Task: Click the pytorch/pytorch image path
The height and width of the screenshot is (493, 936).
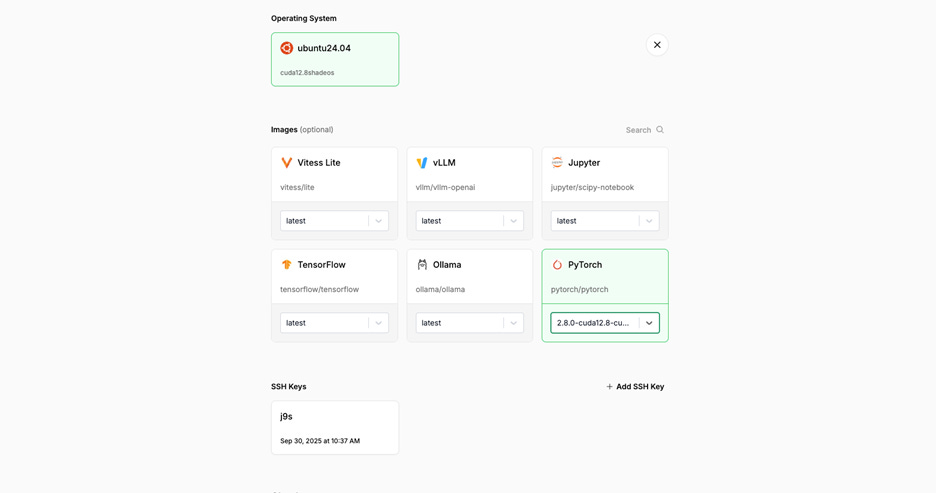Action: click(x=579, y=289)
